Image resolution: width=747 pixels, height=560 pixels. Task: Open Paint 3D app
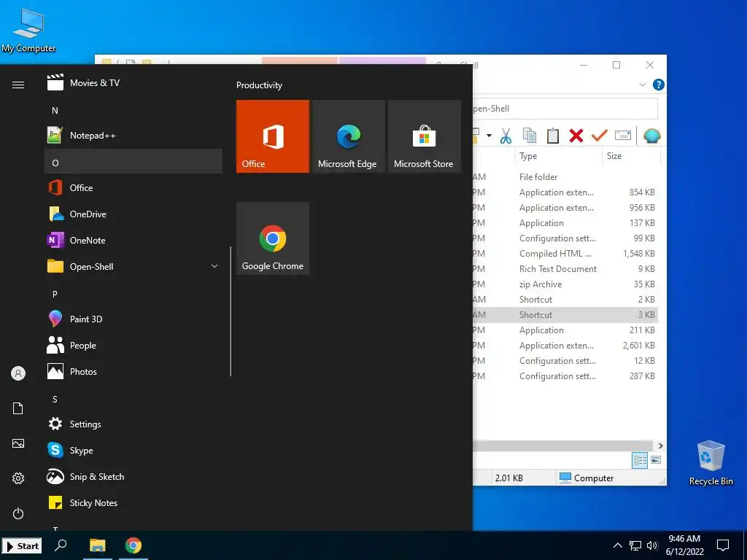[x=133, y=319]
